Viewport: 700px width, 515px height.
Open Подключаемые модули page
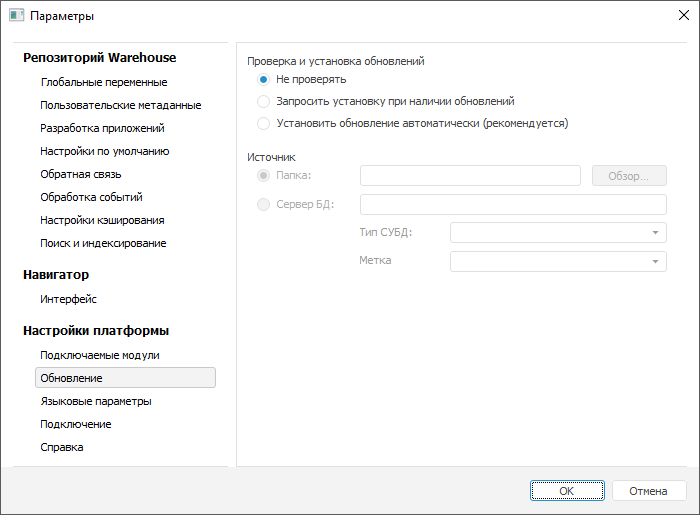[100, 355]
